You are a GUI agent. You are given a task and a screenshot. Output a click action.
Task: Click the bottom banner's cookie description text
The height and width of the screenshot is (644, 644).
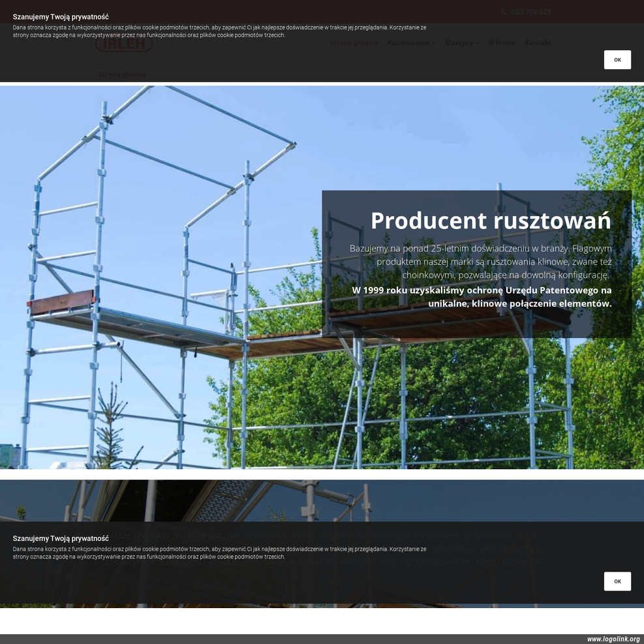[219, 553]
